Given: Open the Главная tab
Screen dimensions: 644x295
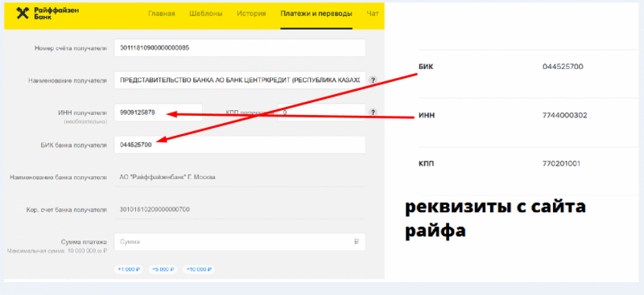Looking at the screenshot, I should point(162,14).
